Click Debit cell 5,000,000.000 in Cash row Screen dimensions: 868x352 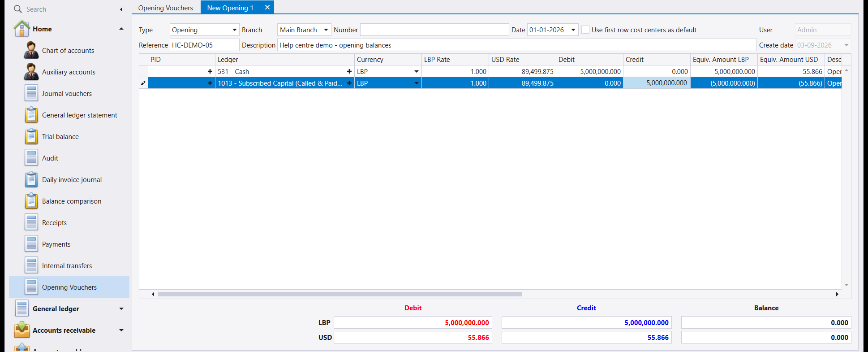pyautogui.click(x=589, y=71)
